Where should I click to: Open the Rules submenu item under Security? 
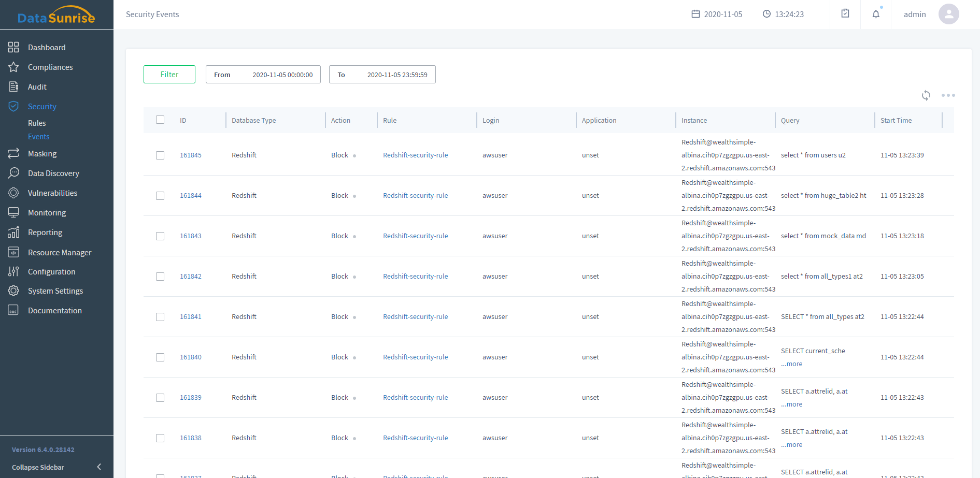tap(37, 123)
